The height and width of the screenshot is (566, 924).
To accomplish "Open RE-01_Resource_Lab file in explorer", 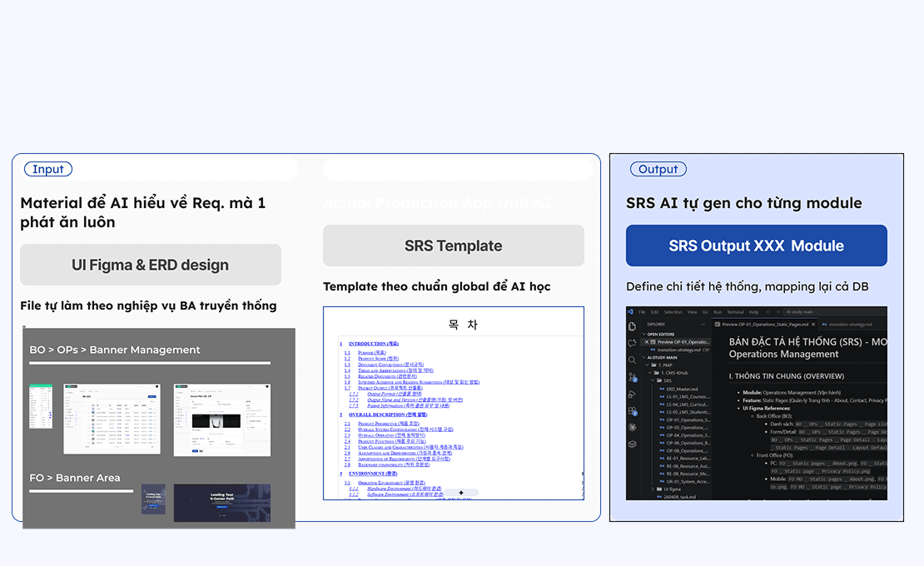I will 683,459.
